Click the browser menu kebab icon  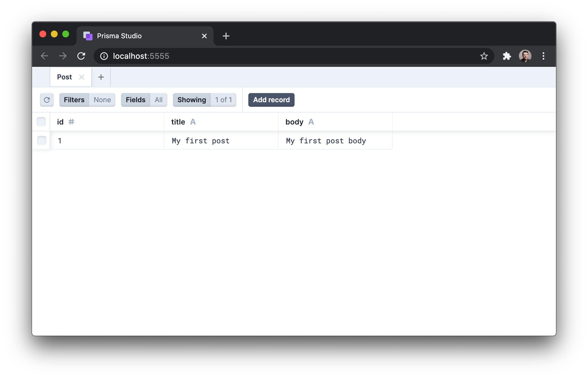pyautogui.click(x=543, y=56)
